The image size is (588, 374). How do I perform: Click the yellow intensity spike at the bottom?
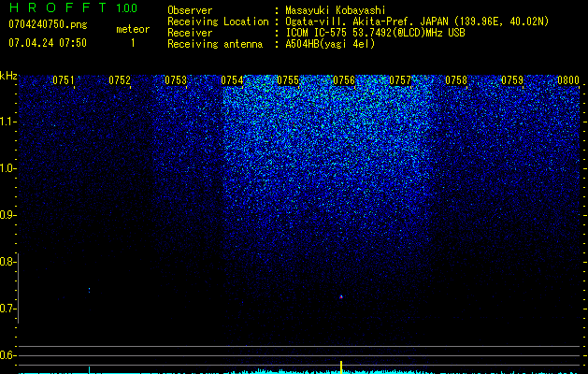click(341, 367)
